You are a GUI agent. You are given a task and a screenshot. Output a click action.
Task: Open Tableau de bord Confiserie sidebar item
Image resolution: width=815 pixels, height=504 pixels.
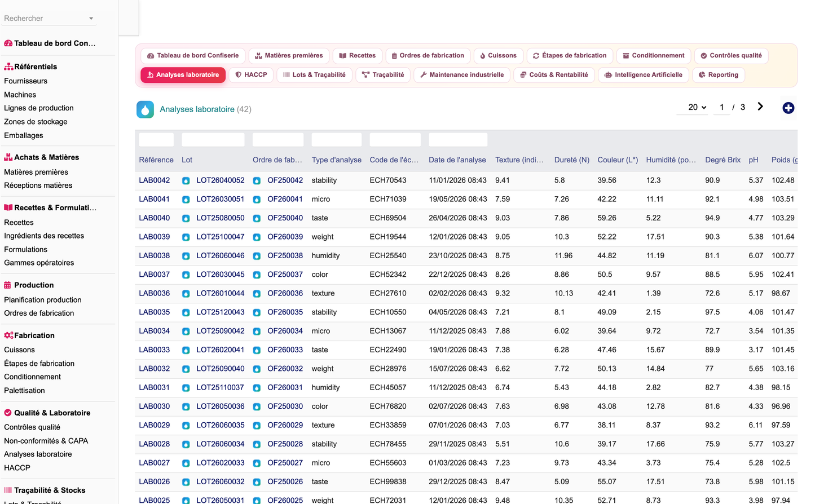(50, 43)
